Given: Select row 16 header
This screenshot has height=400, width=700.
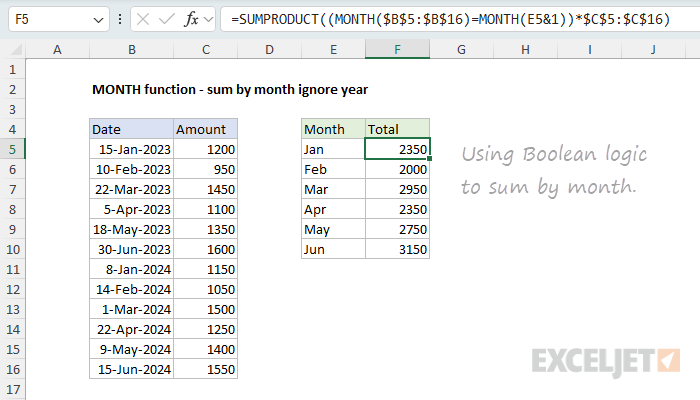Looking at the screenshot, I should pyautogui.click(x=12, y=369).
